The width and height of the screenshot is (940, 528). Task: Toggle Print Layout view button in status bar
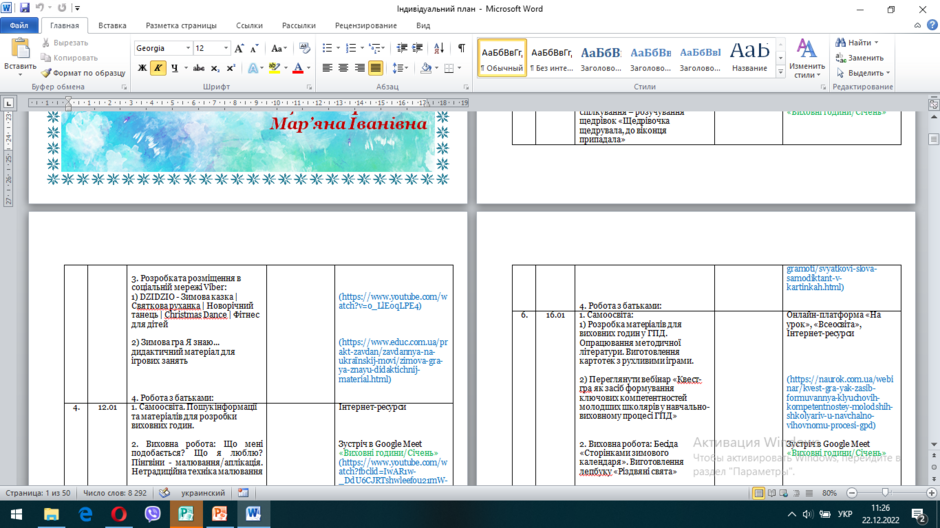758,493
